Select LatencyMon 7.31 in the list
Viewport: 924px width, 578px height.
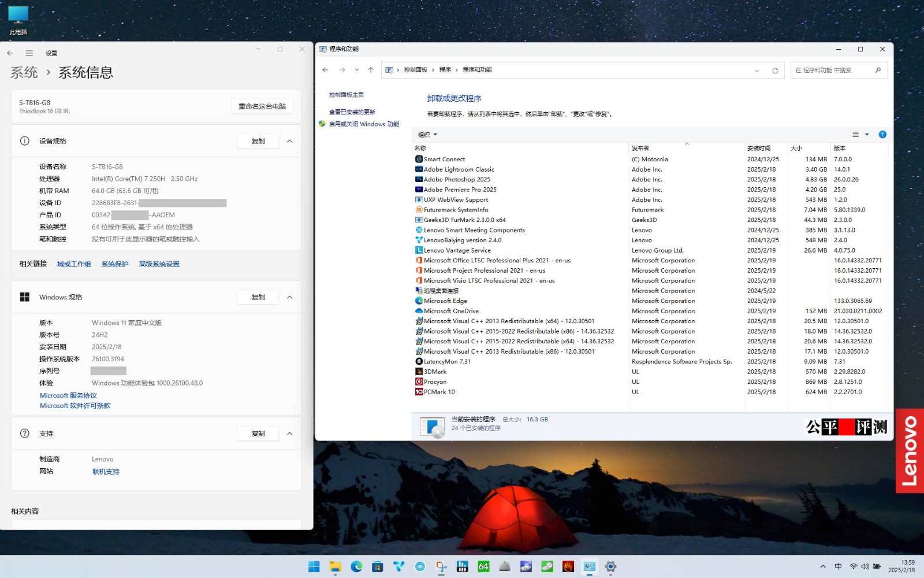443,362
